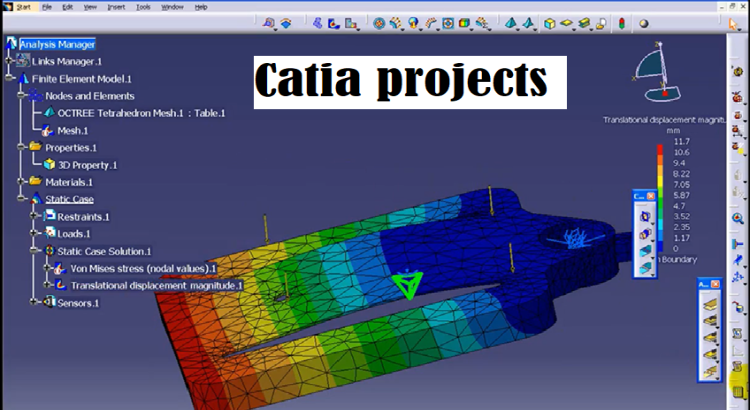This screenshot has width=750, height=410.
Task: Collapse the Nodes and Elements branch
Action: coord(21,95)
